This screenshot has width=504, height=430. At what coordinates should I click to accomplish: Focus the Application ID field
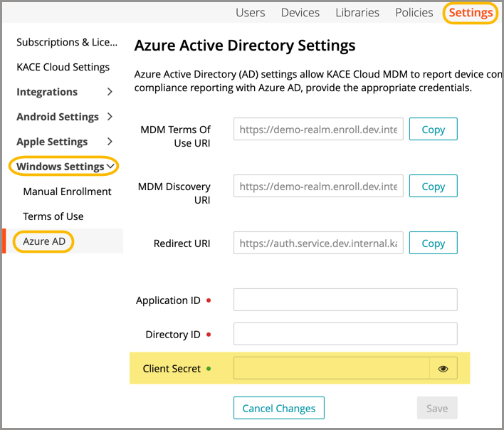click(345, 300)
